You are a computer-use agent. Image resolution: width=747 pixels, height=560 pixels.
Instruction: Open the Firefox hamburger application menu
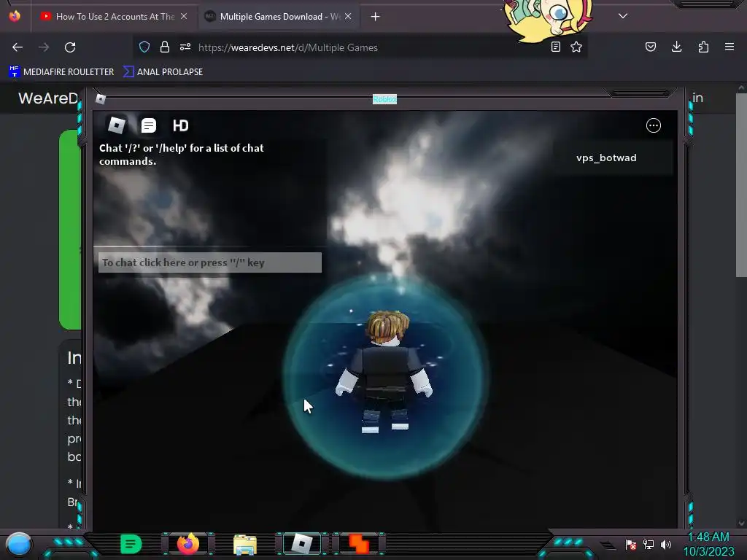[729, 47]
